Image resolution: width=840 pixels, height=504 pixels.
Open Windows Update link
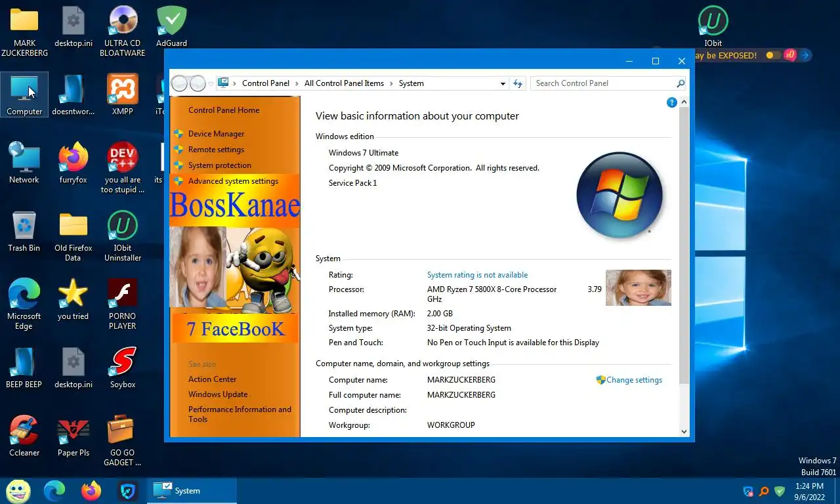(218, 394)
